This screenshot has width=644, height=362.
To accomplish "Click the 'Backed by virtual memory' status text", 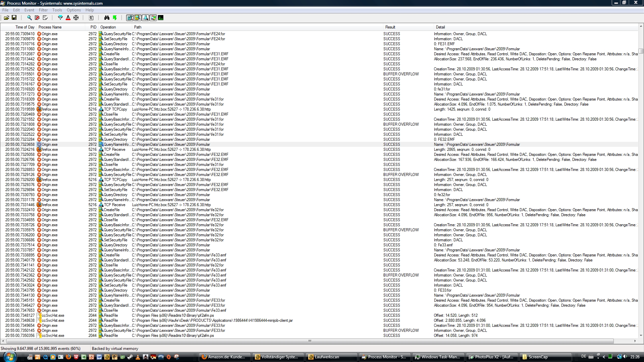I will pos(115,349).
